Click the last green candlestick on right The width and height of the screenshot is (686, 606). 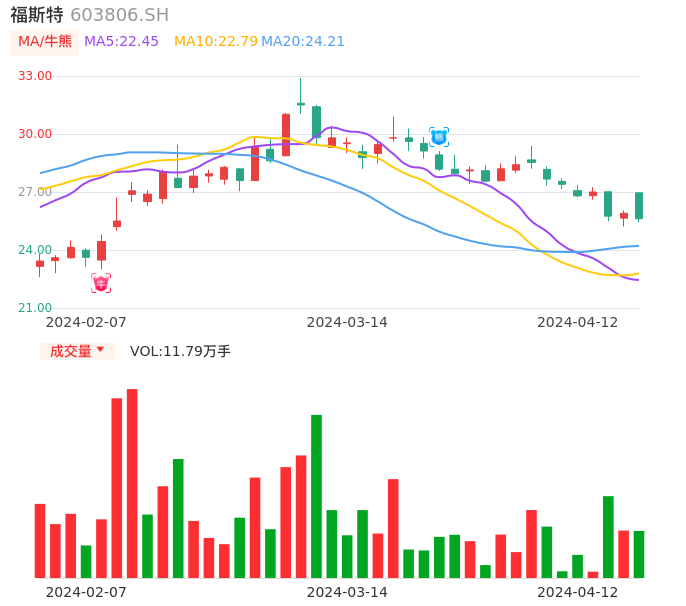point(639,205)
